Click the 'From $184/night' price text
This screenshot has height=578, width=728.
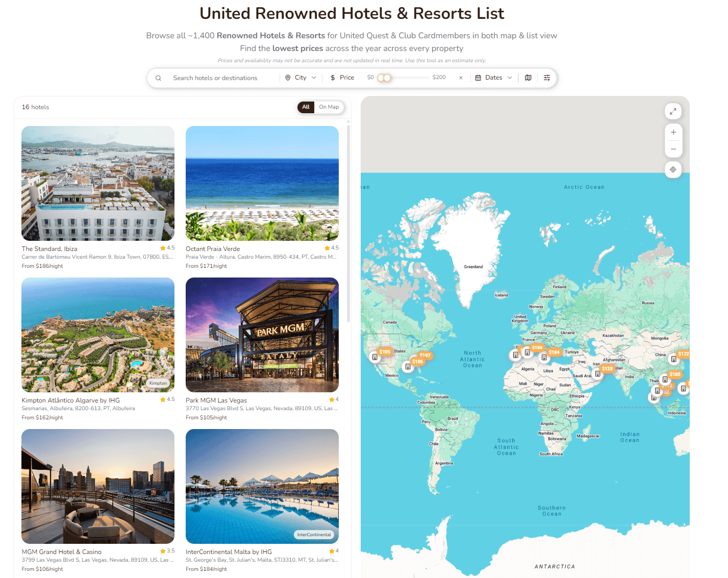pyautogui.click(x=206, y=569)
